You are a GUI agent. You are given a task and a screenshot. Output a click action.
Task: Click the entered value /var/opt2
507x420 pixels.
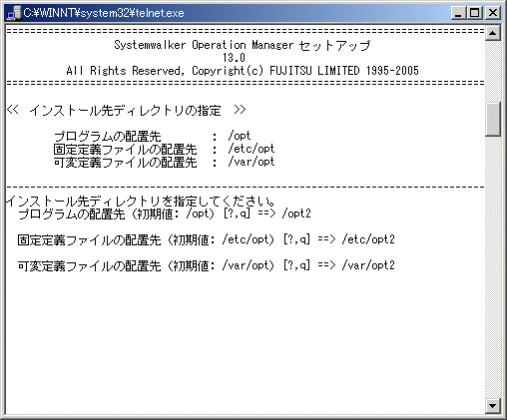click(x=368, y=265)
